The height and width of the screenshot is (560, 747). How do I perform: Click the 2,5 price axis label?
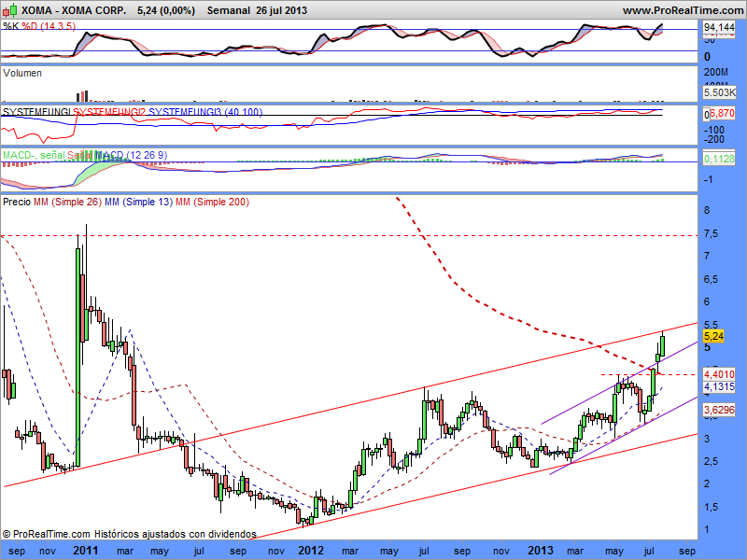point(711,461)
